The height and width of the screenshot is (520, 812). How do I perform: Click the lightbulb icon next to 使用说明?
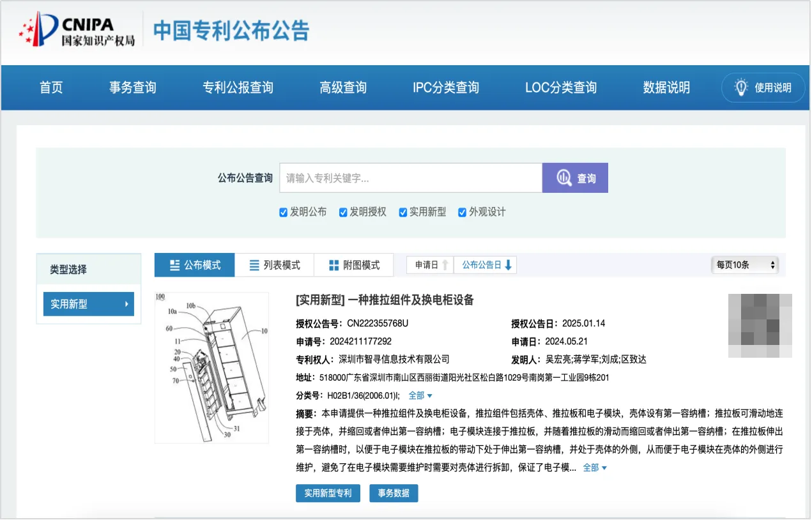[740, 88]
